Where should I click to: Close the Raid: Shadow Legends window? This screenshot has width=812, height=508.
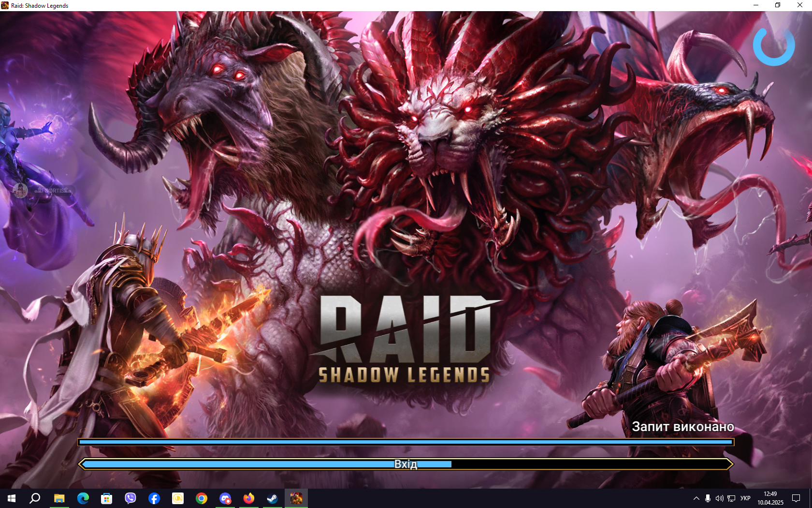(800, 5)
